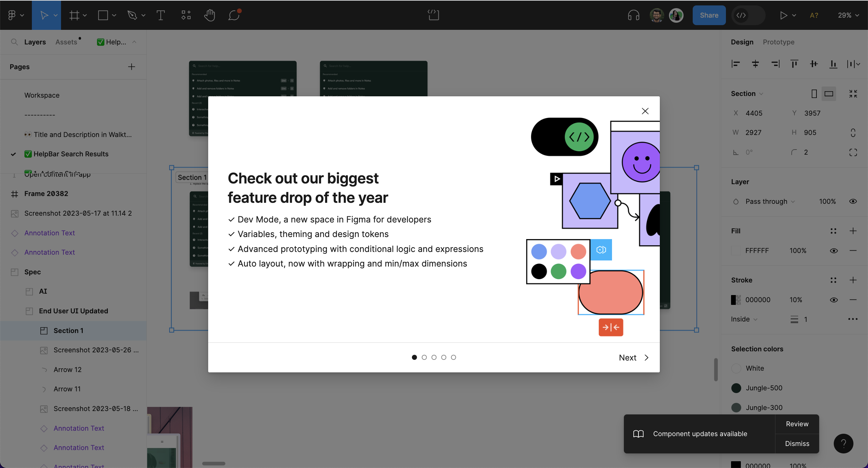Align horizontal centers icon

755,64
